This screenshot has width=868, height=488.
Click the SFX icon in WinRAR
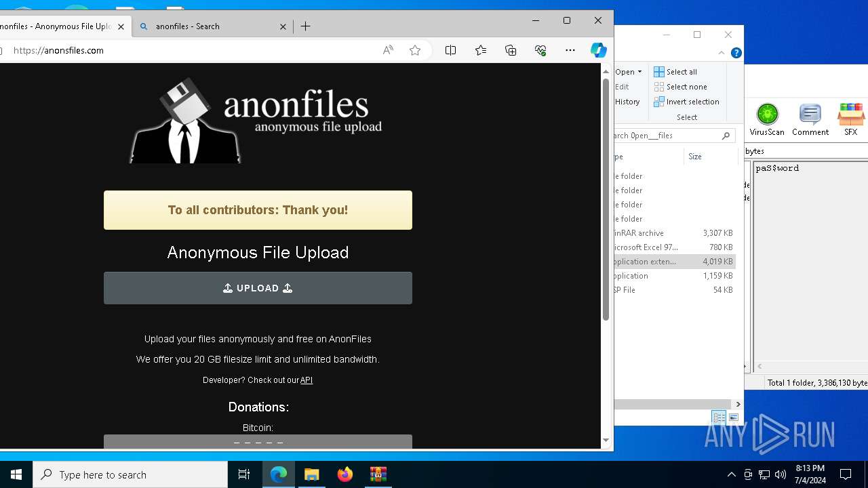850,120
